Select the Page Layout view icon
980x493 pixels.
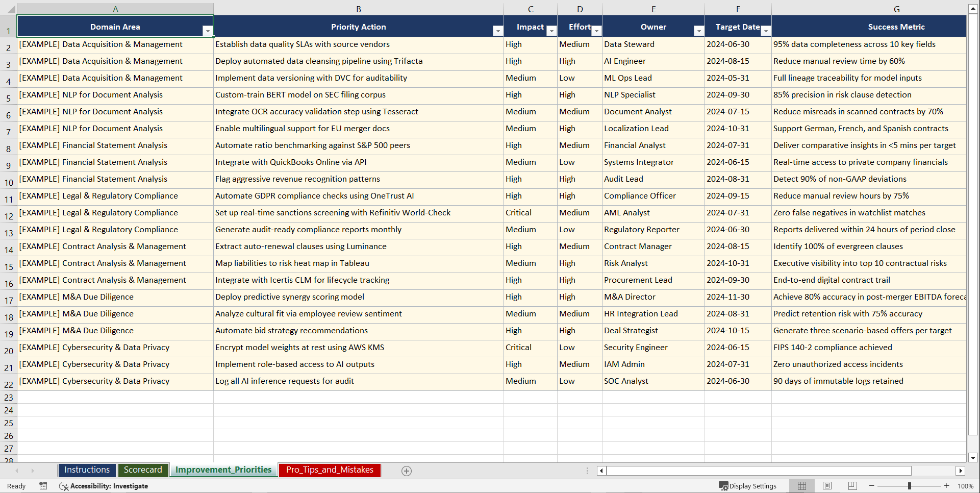click(826, 486)
